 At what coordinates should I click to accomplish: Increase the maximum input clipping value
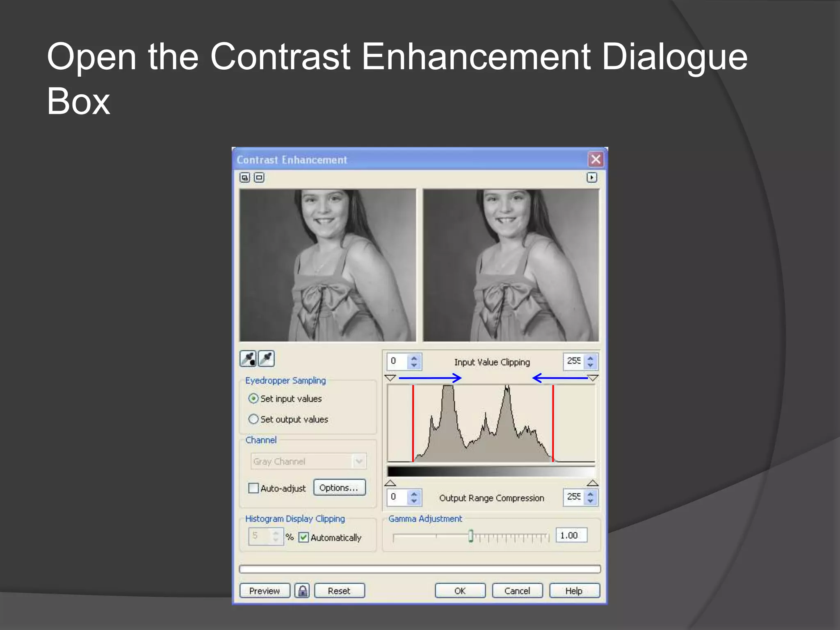[x=591, y=358]
